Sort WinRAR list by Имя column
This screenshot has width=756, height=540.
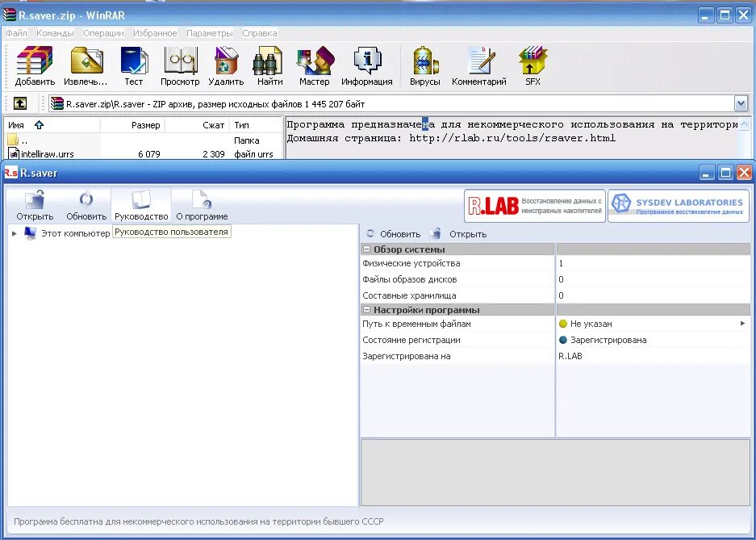tap(52, 125)
